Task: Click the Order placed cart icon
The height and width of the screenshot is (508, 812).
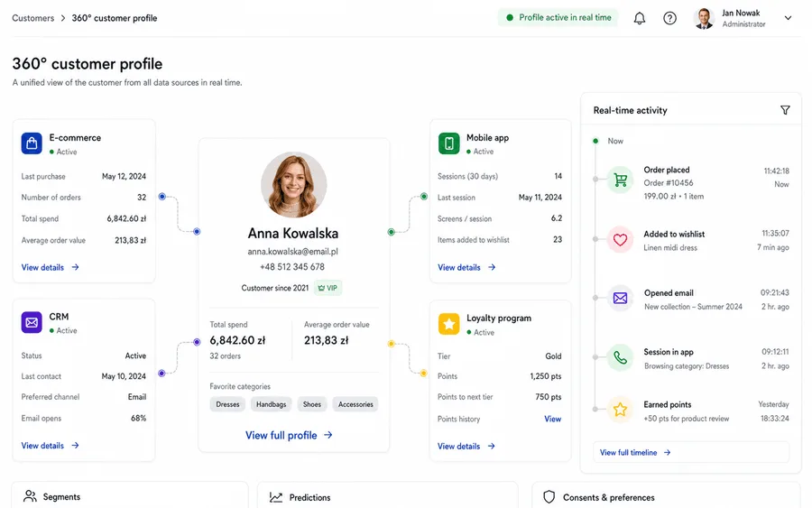Action: click(x=620, y=180)
